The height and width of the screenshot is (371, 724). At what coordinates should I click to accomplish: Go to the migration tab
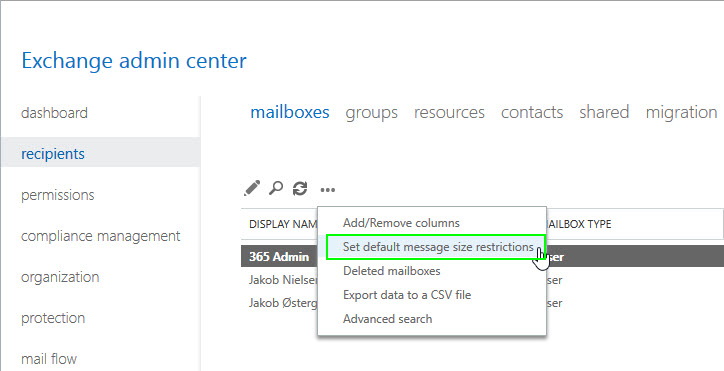click(682, 113)
